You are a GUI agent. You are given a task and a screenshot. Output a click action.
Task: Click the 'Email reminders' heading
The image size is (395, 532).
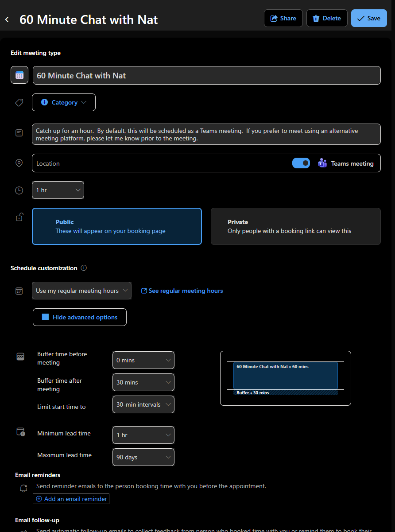[x=38, y=475]
